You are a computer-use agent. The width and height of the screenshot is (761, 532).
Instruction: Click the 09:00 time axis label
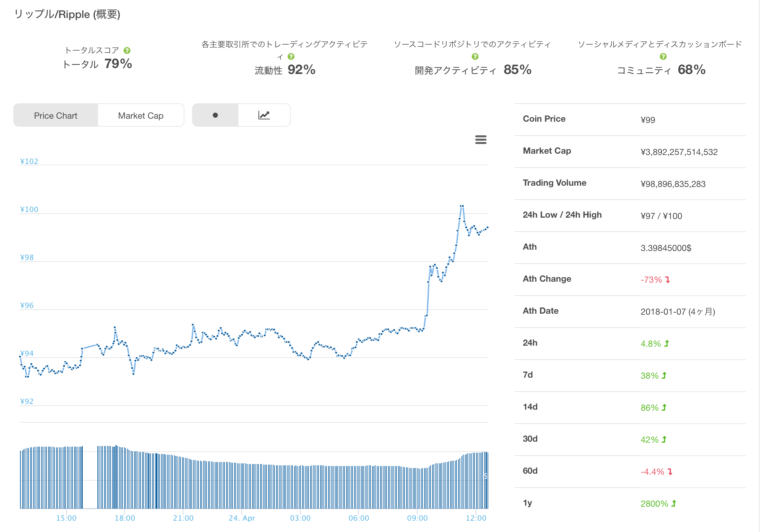(x=417, y=518)
